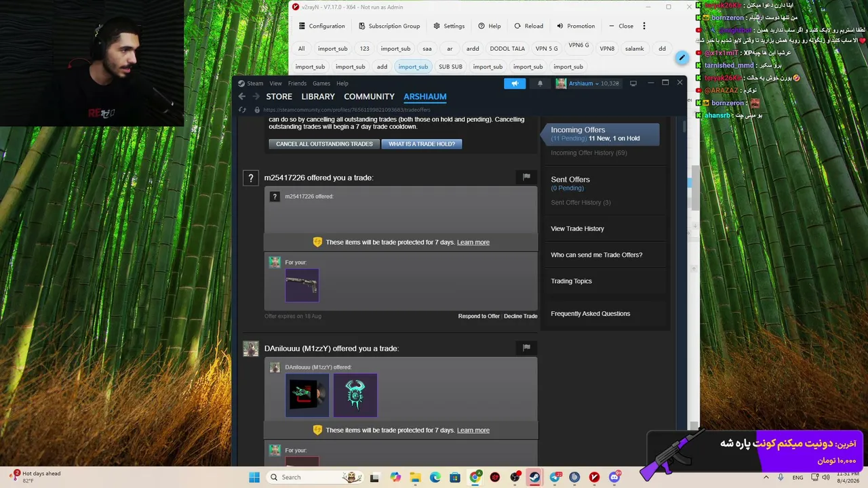This screenshot has height=488, width=868.
Task: Click the Steam page URL address
Action: (x=347, y=110)
